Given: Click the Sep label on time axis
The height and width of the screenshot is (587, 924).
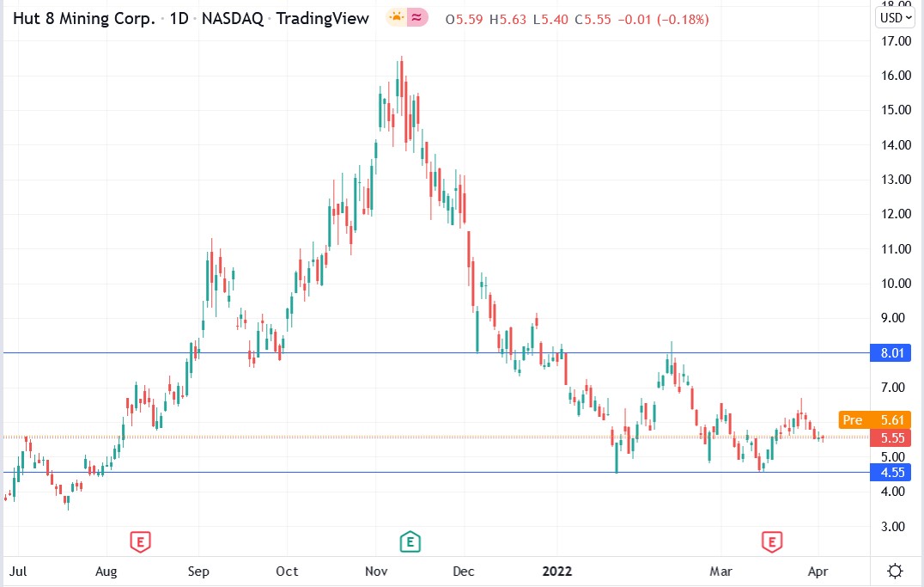Looking at the screenshot, I should (x=198, y=571).
